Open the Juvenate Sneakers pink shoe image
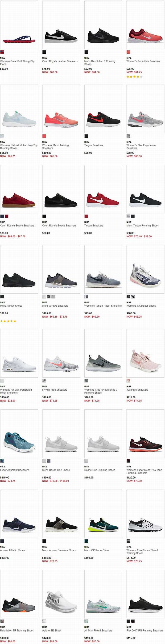Image resolution: width=165 pixels, height=644 pixels. [x=145, y=353]
